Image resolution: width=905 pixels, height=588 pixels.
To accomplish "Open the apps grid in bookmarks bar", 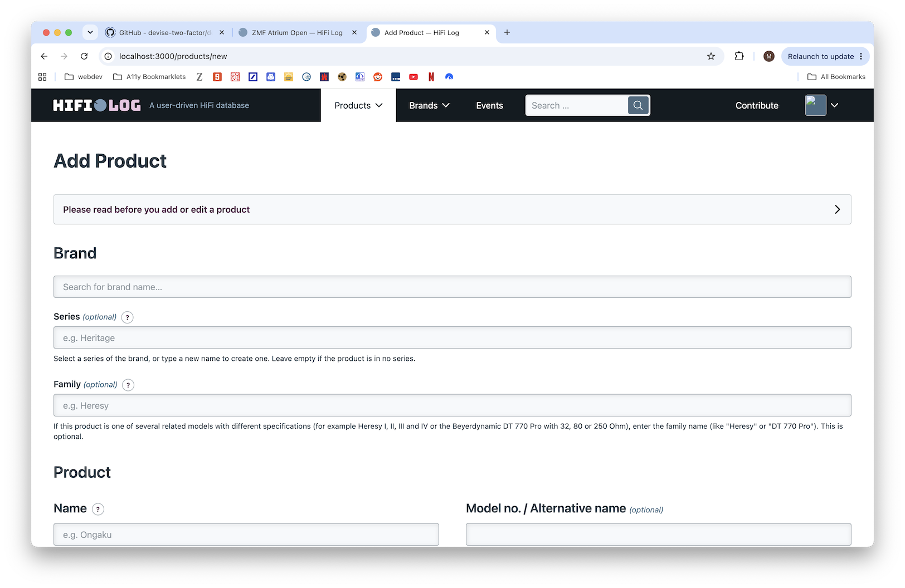I will [x=42, y=77].
